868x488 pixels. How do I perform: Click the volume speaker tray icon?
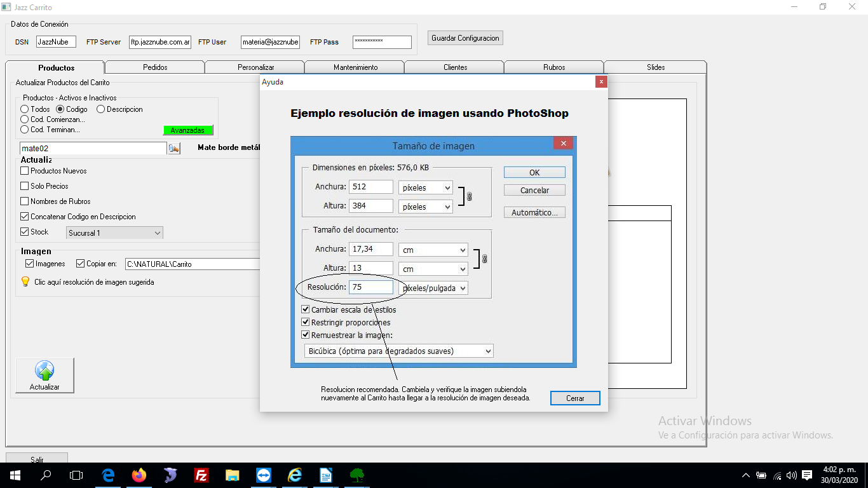791,475
